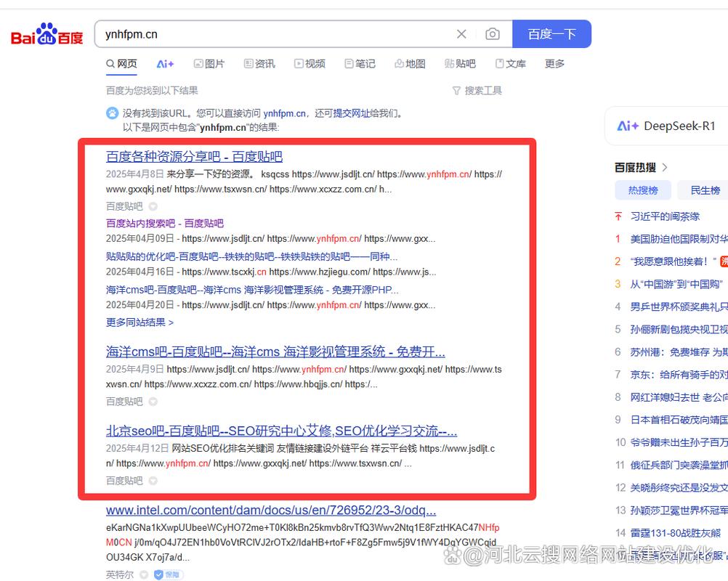Screen dimensions: 728x581
Task: Clear the search box with X icon
Action: click(461, 34)
